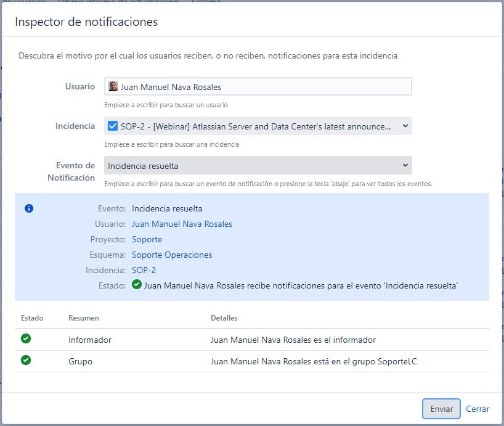Select the Informador summary cell
This screenshot has height=426, width=504.
coord(90,340)
